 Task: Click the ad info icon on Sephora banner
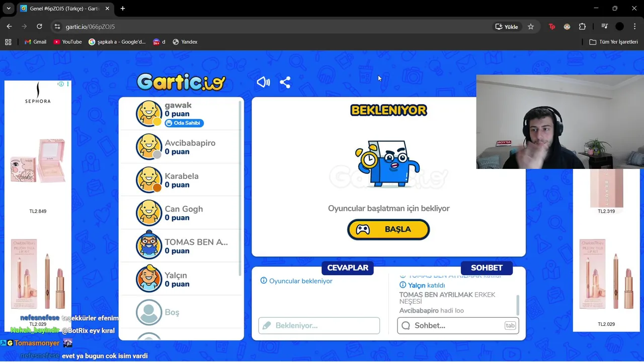point(61,84)
